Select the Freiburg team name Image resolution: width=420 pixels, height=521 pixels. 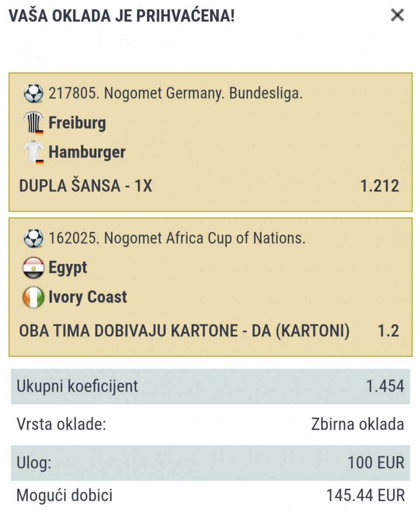[x=77, y=123]
